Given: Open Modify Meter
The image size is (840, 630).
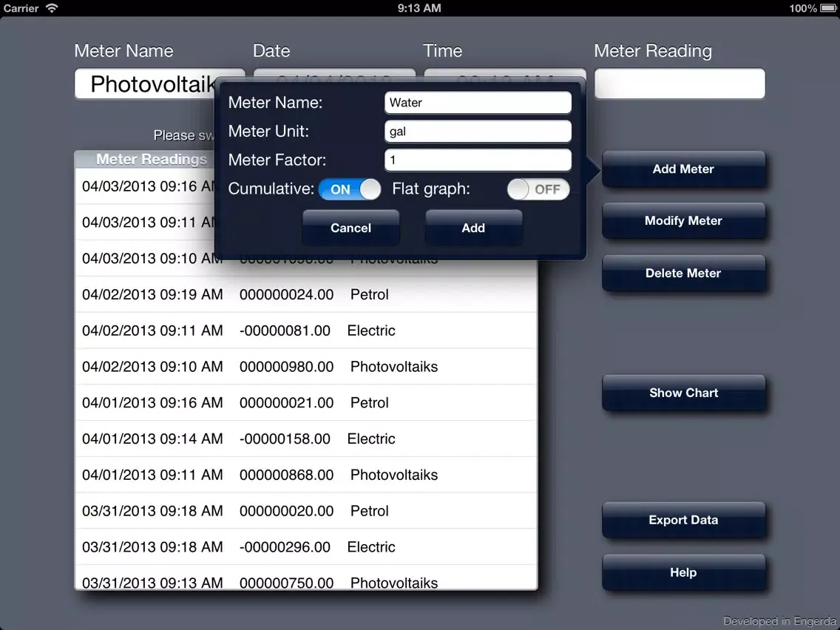Looking at the screenshot, I should (x=683, y=220).
